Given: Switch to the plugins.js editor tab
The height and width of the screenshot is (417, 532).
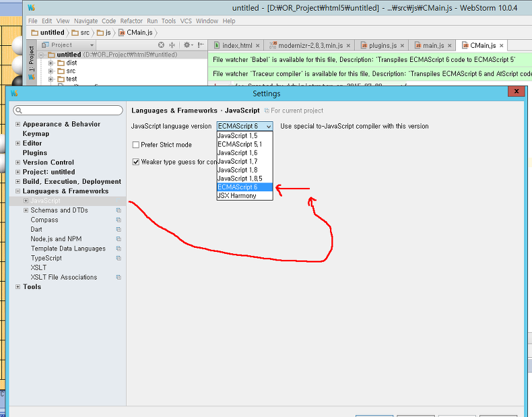Looking at the screenshot, I should click(383, 45).
